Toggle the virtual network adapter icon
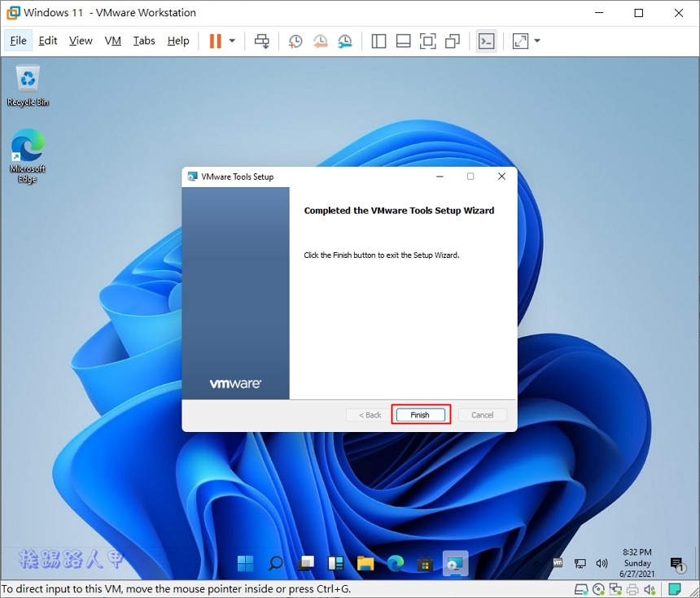Image resolution: width=700 pixels, height=598 pixels. [x=615, y=589]
